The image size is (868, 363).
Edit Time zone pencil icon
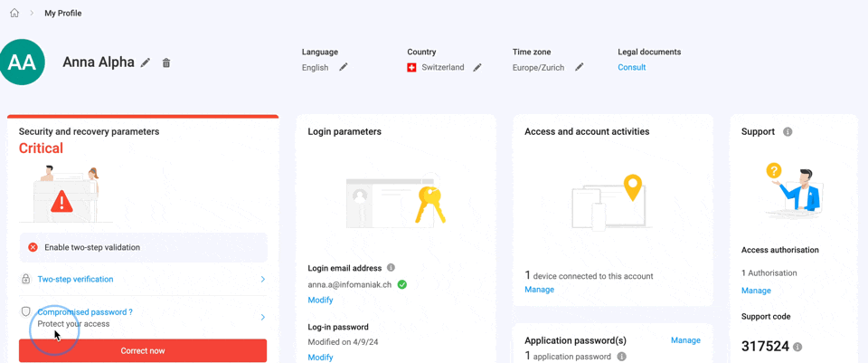pyautogui.click(x=579, y=67)
